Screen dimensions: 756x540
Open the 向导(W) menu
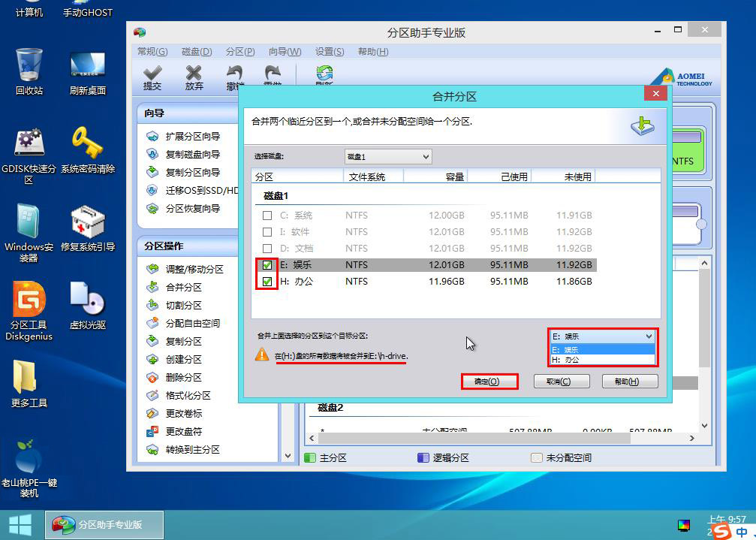285,52
